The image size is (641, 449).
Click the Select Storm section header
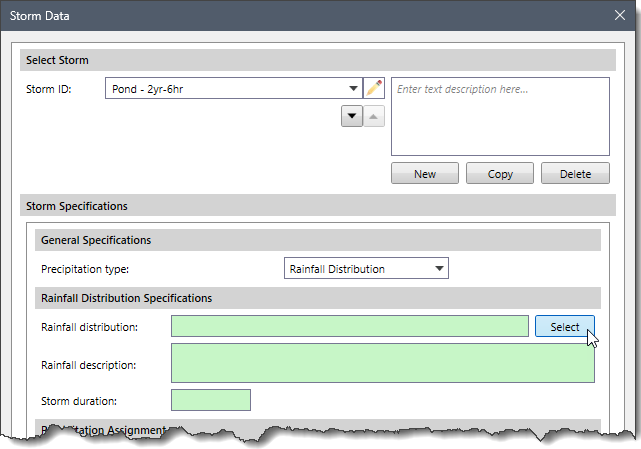pos(318,60)
